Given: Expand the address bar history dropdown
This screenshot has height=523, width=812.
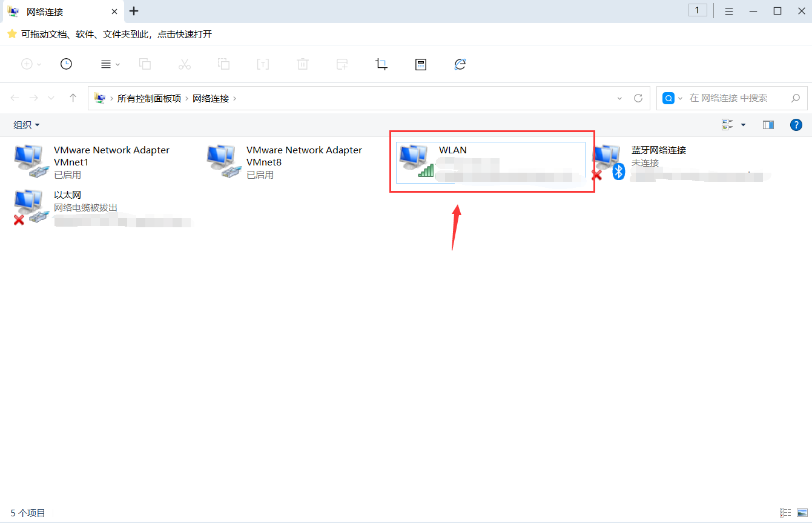Looking at the screenshot, I should (x=619, y=98).
